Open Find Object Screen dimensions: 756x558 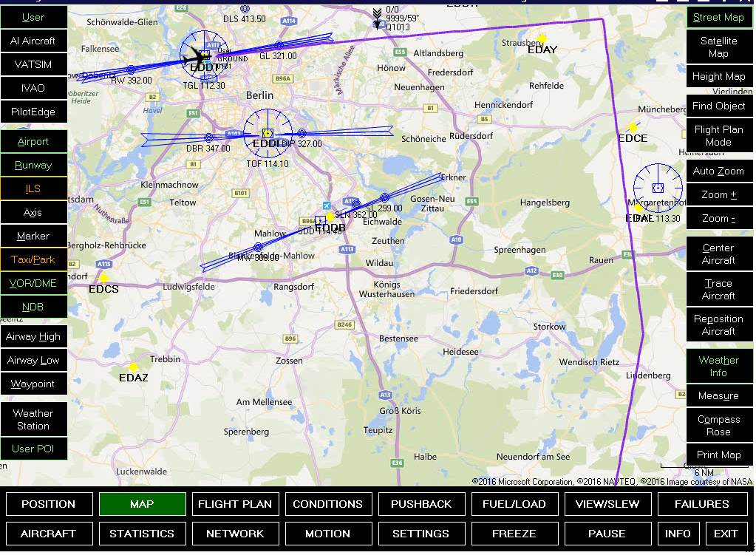click(x=719, y=106)
